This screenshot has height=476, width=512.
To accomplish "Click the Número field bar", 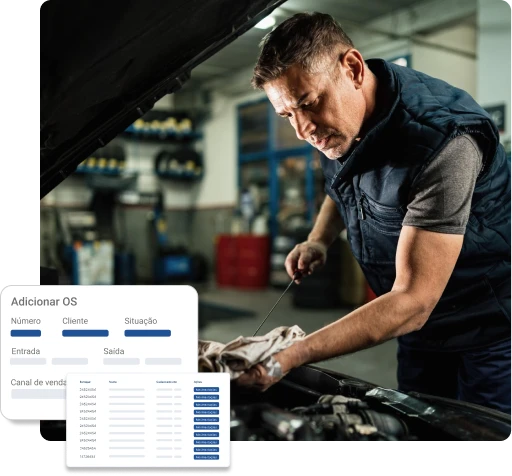I will [x=26, y=333].
